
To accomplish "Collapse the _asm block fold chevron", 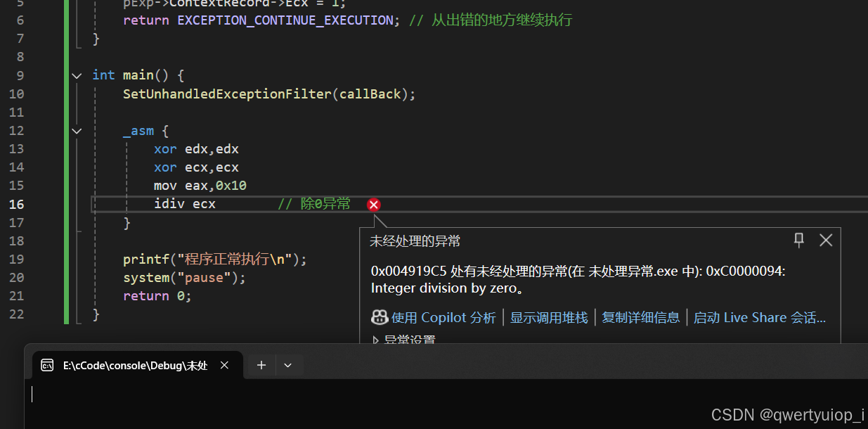I will pos(77,131).
